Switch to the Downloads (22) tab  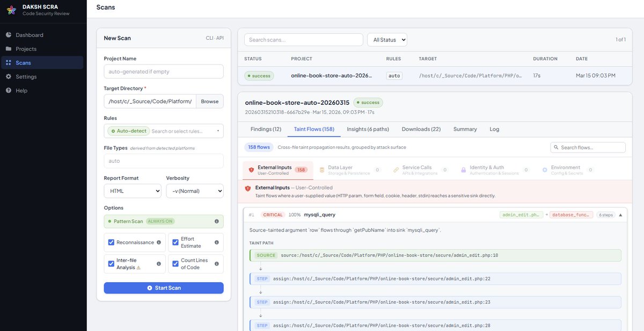click(421, 129)
